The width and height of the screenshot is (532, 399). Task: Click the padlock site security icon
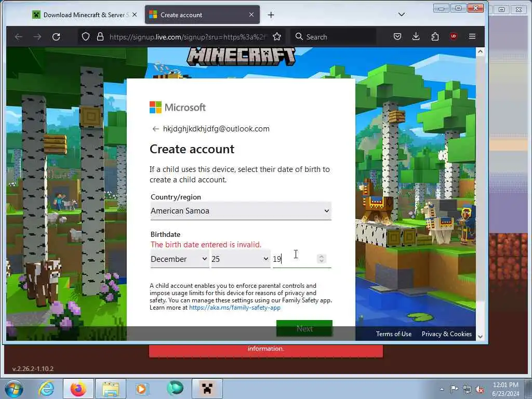tap(100, 37)
